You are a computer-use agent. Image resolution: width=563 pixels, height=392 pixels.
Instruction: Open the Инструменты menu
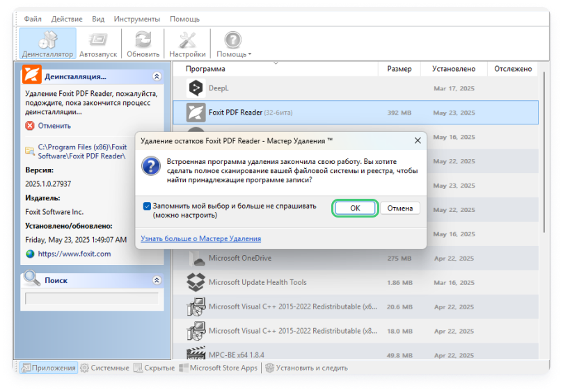point(137,19)
